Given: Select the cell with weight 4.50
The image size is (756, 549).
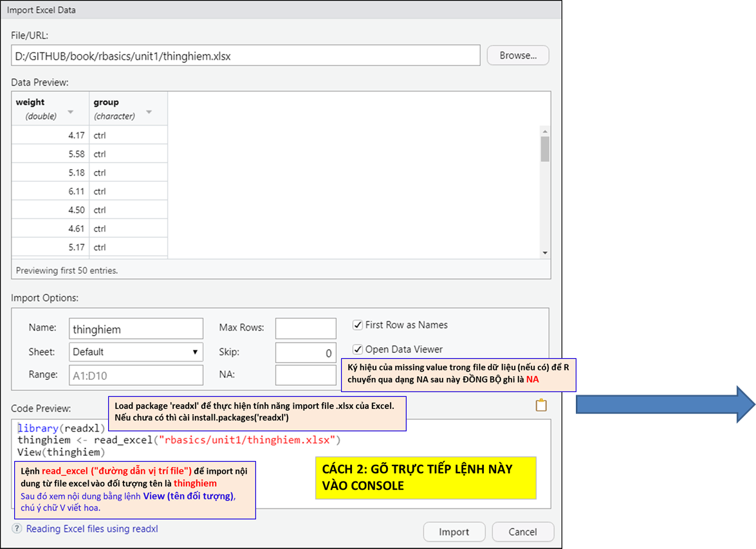Looking at the screenshot, I should (x=51, y=210).
